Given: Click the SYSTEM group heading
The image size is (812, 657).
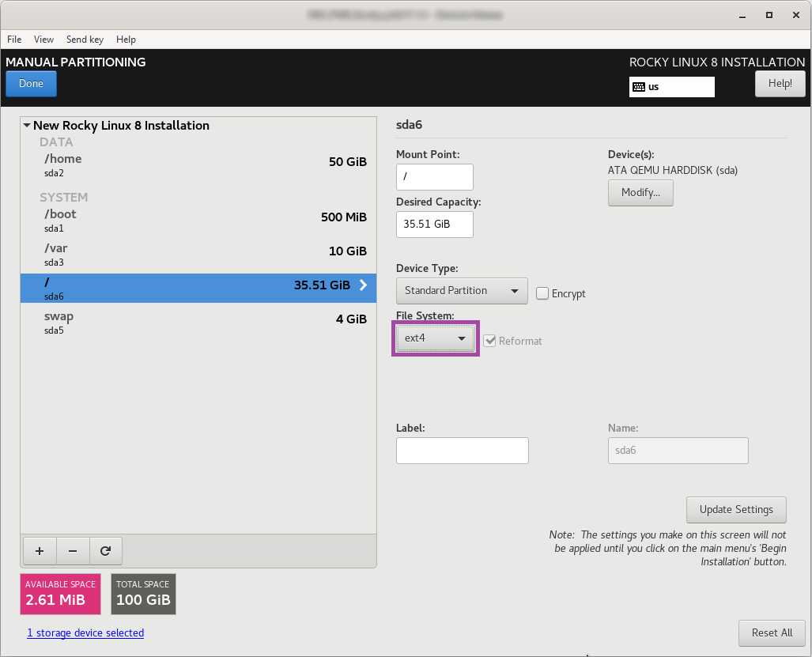Looking at the screenshot, I should pos(64,197).
